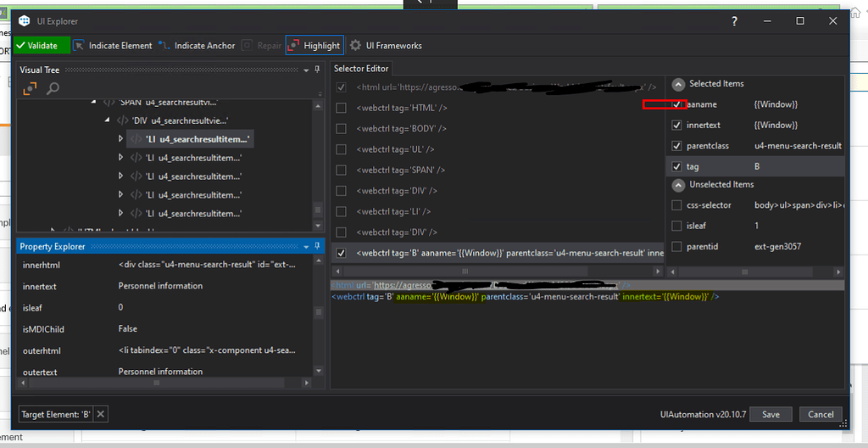The width and height of the screenshot is (868, 448).
Task: Enable the css-selector attribute checkbox
Action: tap(676, 205)
